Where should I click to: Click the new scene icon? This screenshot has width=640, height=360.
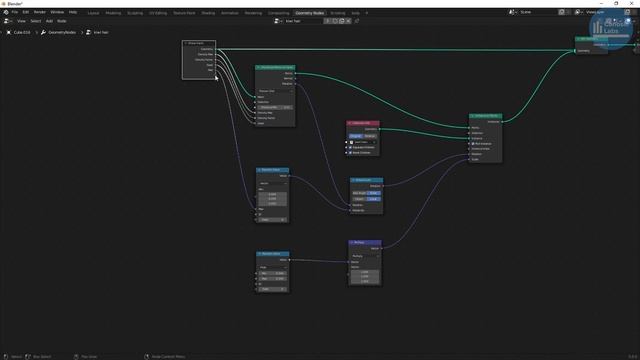point(562,12)
